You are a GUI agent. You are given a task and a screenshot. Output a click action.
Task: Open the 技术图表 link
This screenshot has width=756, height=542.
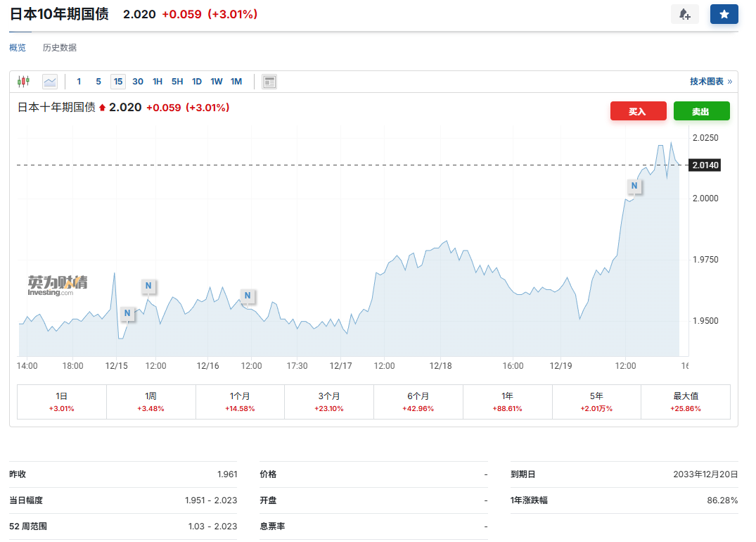[x=710, y=82]
